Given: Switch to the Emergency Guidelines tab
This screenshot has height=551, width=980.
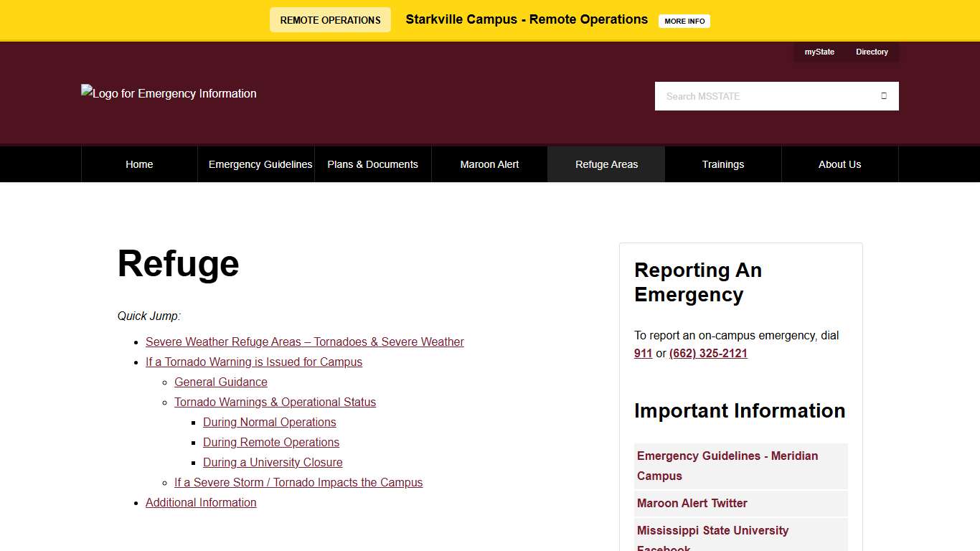Looking at the screenshot, I should (x=260, y=164).
